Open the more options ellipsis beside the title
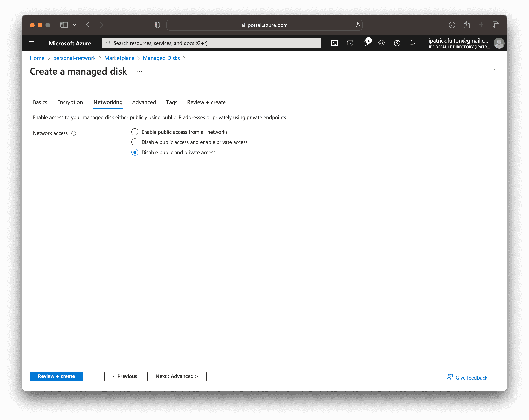529x420 pixels. (140, 71)
